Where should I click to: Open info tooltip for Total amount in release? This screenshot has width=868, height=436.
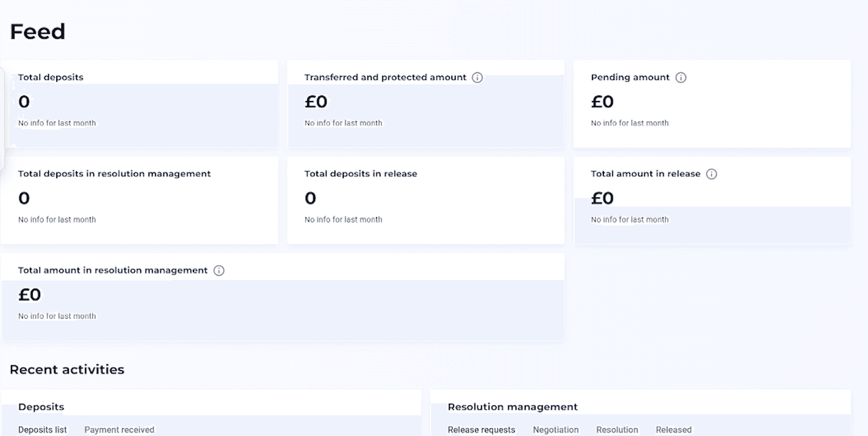pos(711,174)
